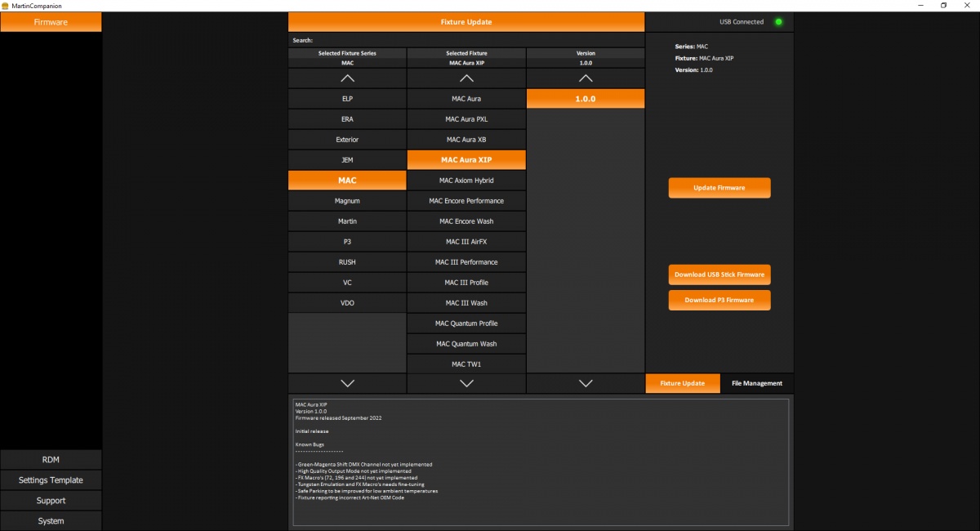Choose the MAC III Profile fixture
Screen dimensions: 980x531
tap(466, 283)
